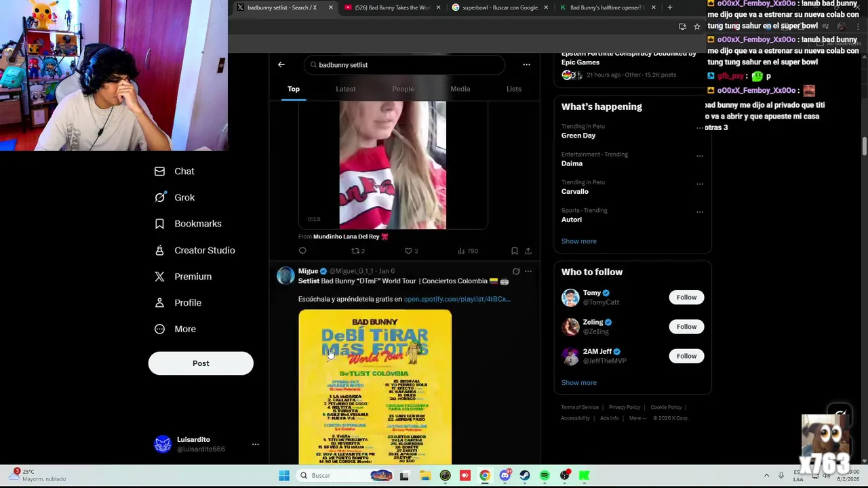
Task: Open the Bad Bunny setlist Colombia image
Action: [x=375, y=387]
